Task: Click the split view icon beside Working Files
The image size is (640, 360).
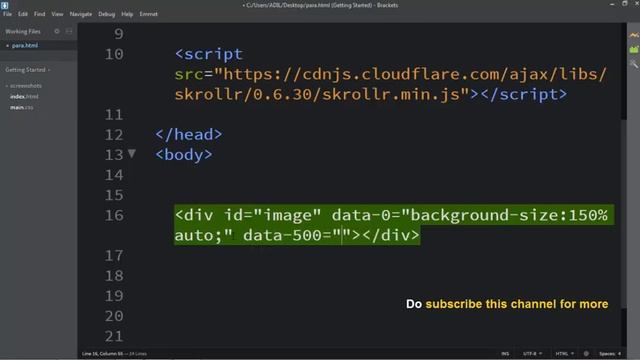Action: [x=69, y=31]
